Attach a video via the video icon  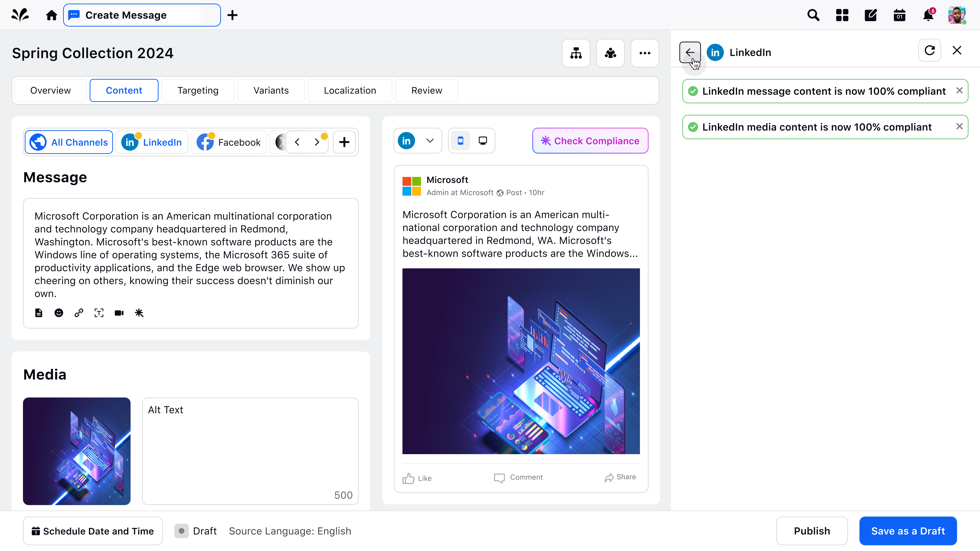point(119,313)
